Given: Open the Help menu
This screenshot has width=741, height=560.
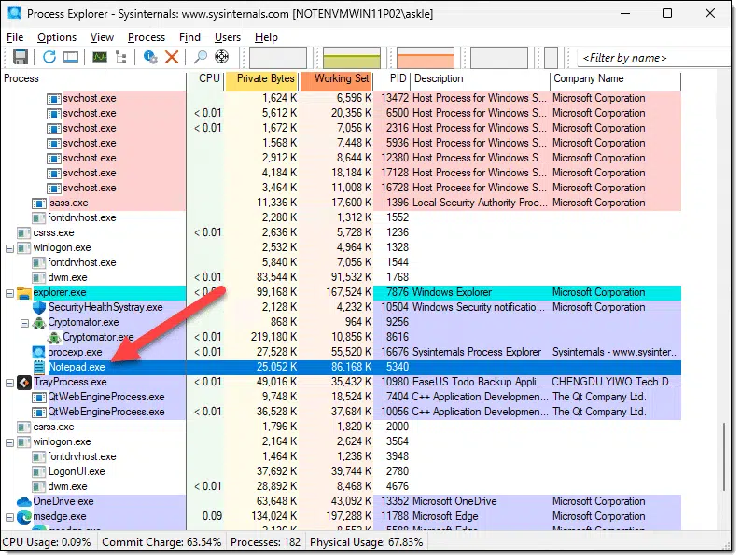Looking at the screenshot, I should (266, 37).
